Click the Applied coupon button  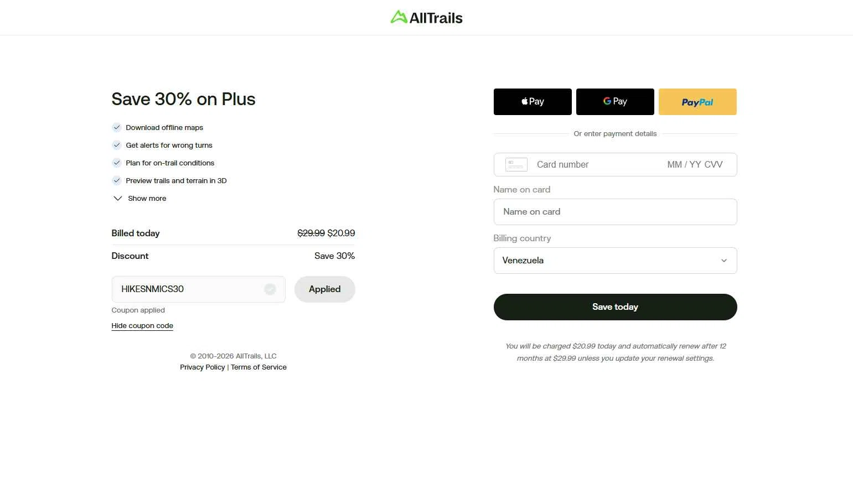pyautogui.click(x=324, y=289)
